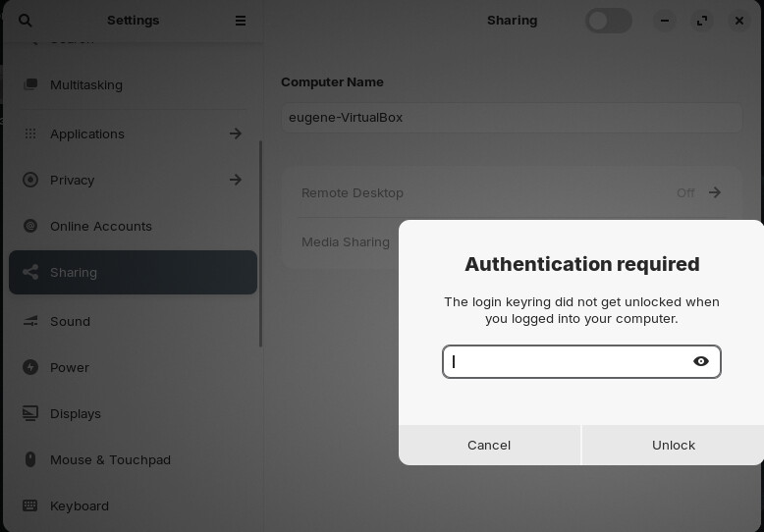Image resolution: width=764 pixels, height=532 pixels.
Task: Click the keyring password input field
Action: (x=568, y=361)
